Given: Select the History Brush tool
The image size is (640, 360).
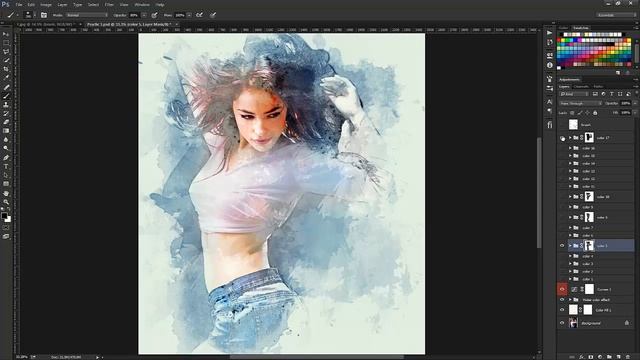Looking at the screenshot, I should 6,113.
